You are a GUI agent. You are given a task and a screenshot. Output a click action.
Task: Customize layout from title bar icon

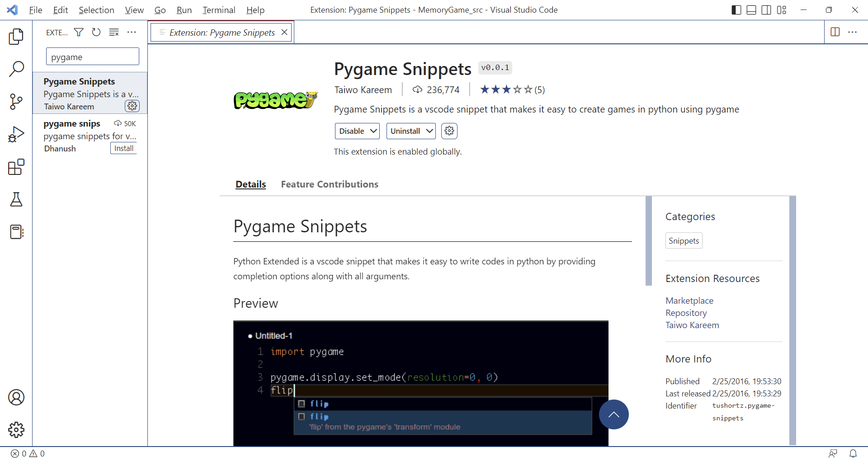point(782,10)
